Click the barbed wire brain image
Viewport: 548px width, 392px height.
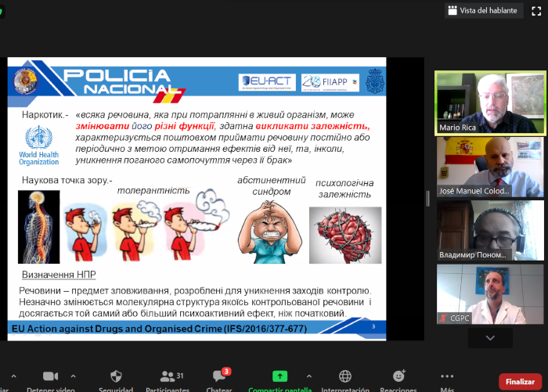click(345, 236)
